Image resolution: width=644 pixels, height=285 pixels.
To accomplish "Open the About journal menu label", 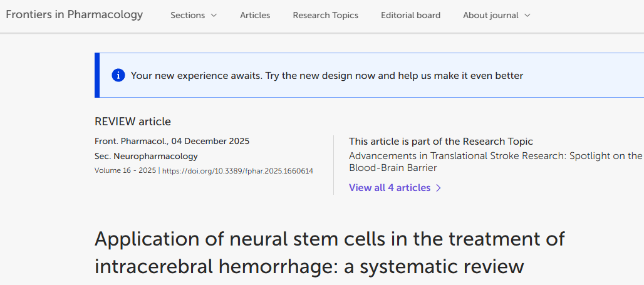I will pos(491,15).
